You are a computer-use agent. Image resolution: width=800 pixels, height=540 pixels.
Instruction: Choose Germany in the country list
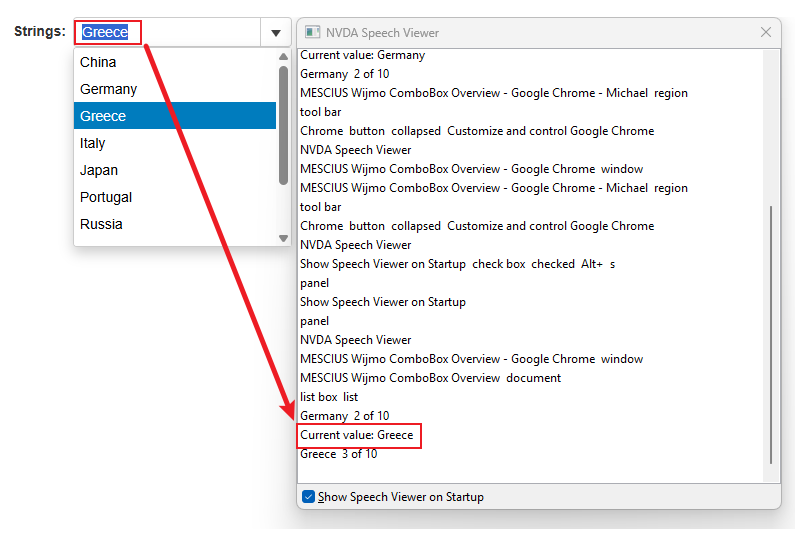tap(108, 89)
